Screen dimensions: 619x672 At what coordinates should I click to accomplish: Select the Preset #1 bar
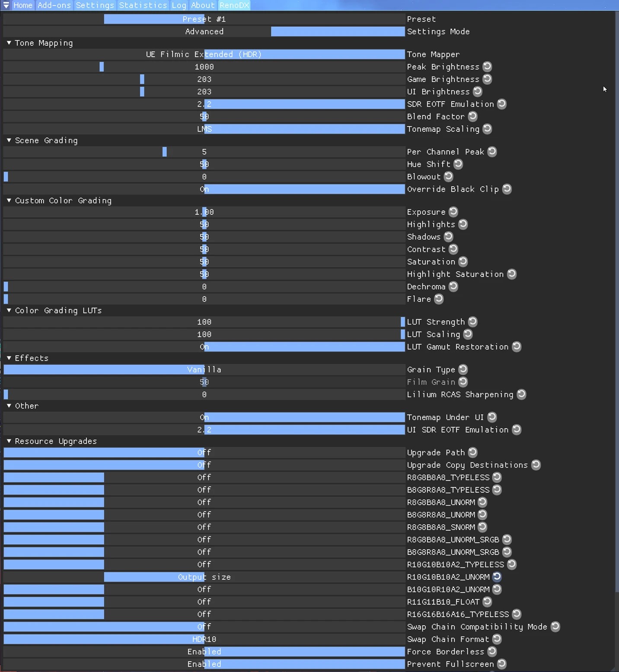point(204,19)
